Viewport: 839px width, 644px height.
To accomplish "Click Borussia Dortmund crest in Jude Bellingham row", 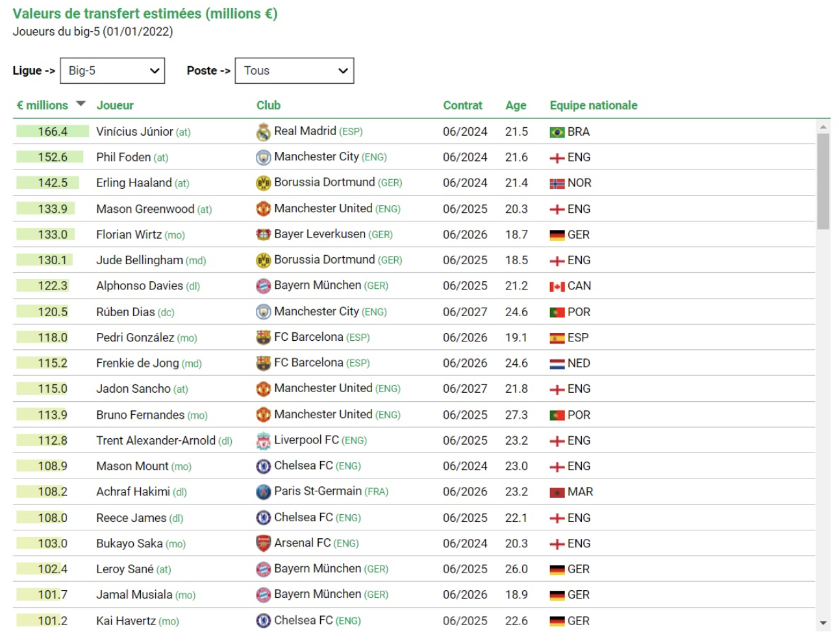I will 263,260.
